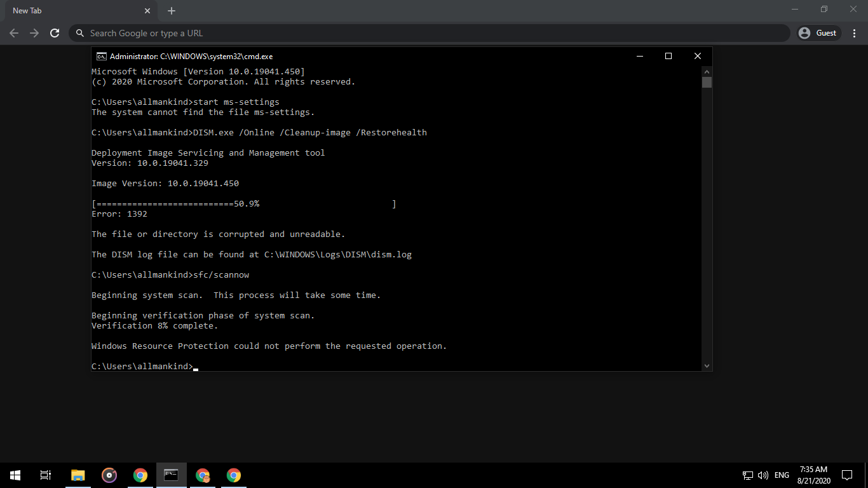
Task: Click the "(c) 2020 Microsoft Corporation" line
Action: click(x=224, y=82)
